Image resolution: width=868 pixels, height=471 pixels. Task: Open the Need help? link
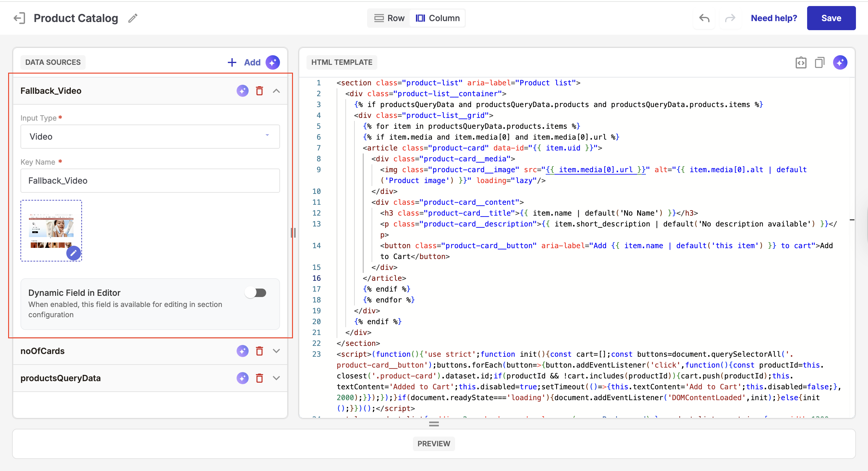pos(774,18)
